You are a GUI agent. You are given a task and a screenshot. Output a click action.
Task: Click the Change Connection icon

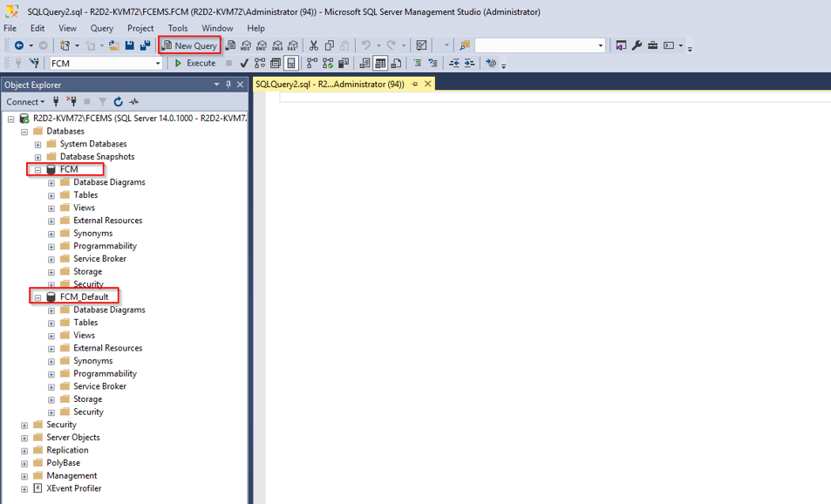tap(35, 63)
